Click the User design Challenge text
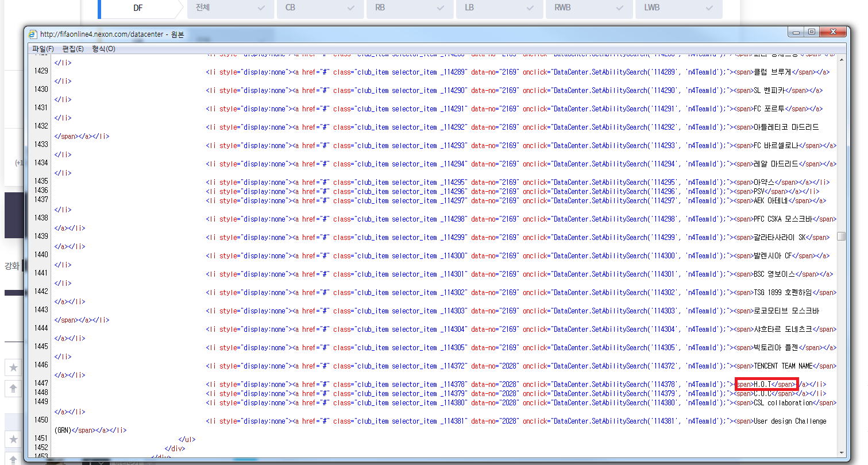The width and height of the screenshot is (868, 465). tap(790, 421)
